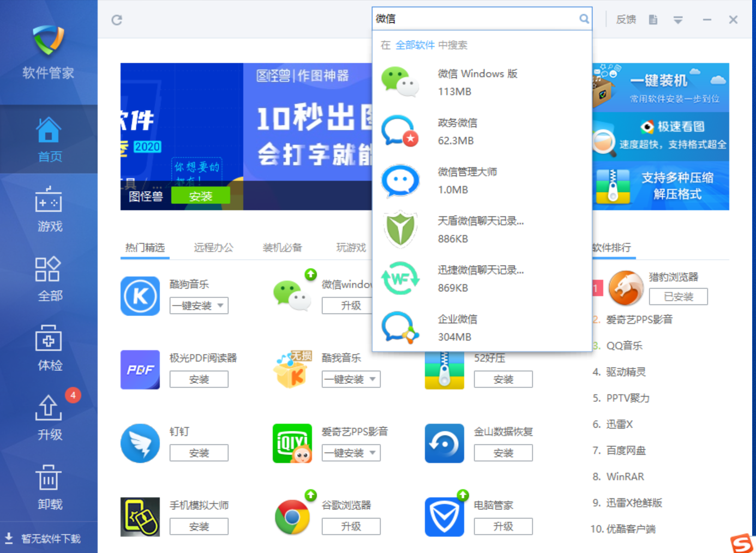The height and width of the screenshot is (553, 756).
Task: Click the refresh icon in top bar
Action: (x=117, y=20)
